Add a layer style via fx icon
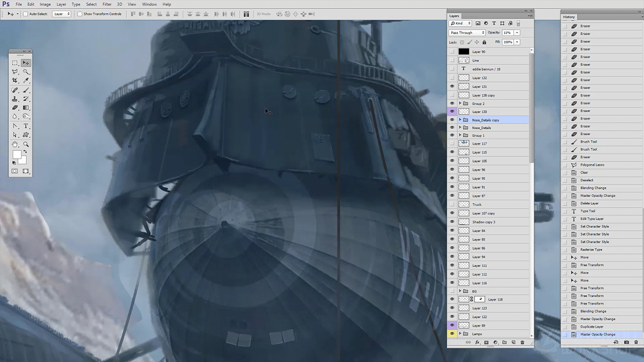 click(477, 342)
